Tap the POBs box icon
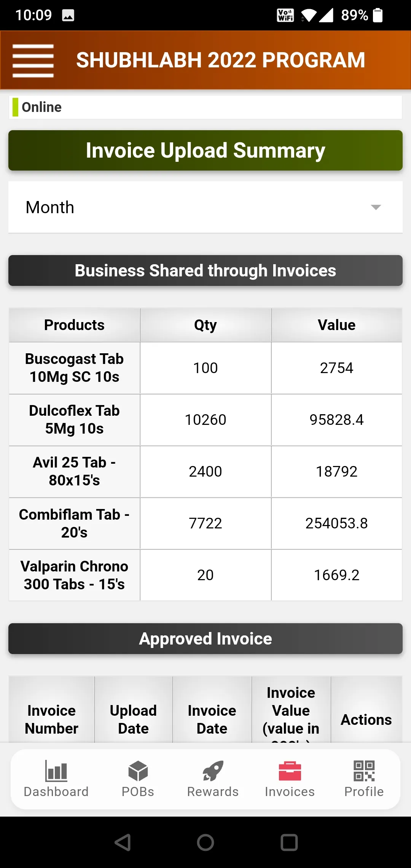The width and height of the screenshot is (411, 868). [138, 771]
